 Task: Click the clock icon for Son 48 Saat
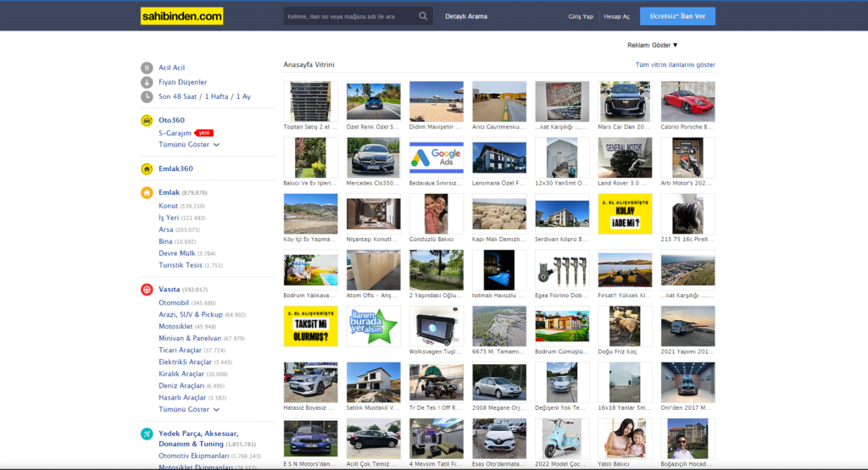[x=147, y=97]
